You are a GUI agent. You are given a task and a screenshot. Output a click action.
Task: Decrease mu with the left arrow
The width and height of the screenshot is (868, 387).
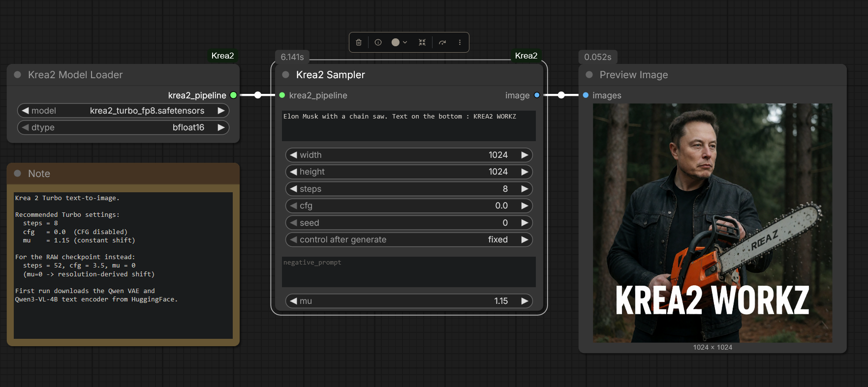tap(293, 301)
